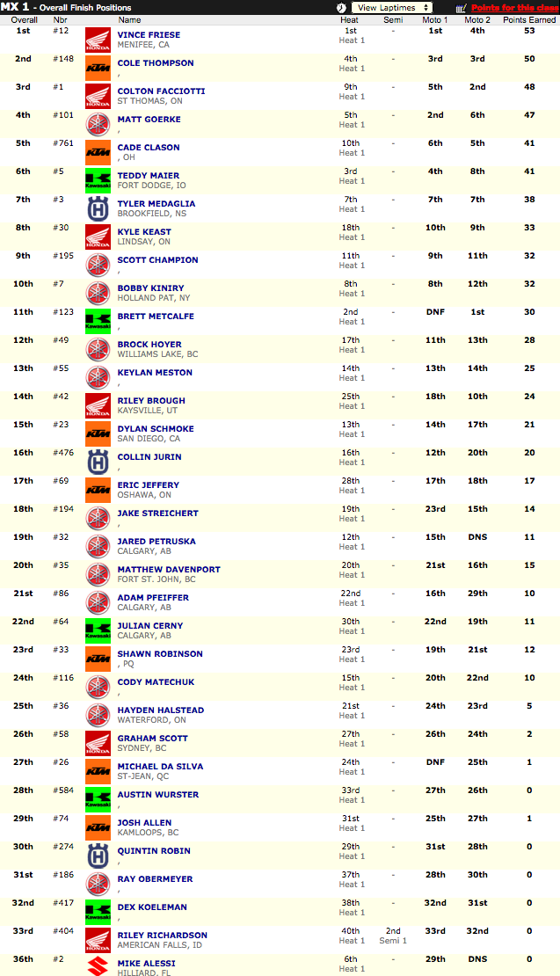Open Colton Facciotti's rider name link
560x976 pixels.
(x=161, y=91)
